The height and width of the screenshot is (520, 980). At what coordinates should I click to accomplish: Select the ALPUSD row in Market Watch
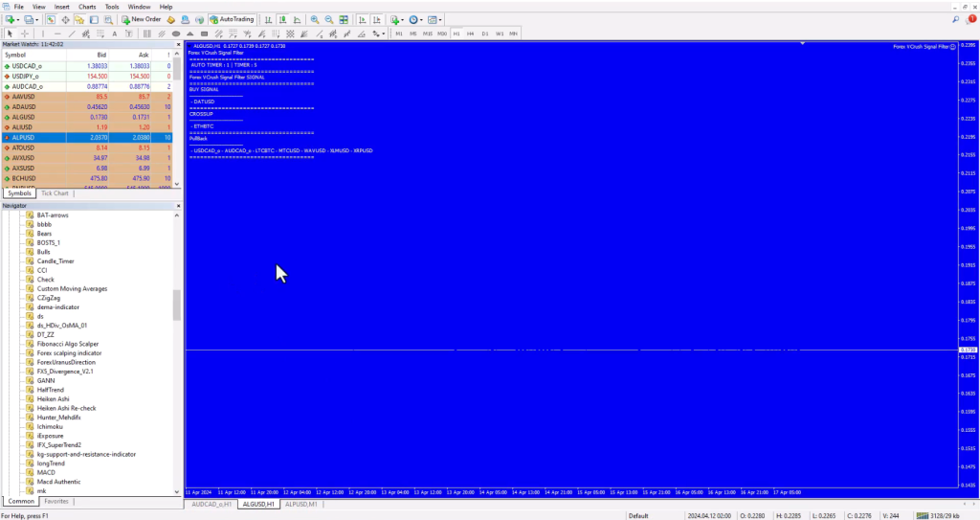(48, 138)
